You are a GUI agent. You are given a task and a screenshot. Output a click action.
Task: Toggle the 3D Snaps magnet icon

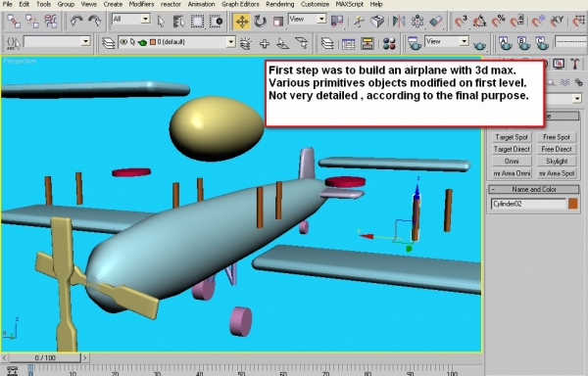click(461, 22)
